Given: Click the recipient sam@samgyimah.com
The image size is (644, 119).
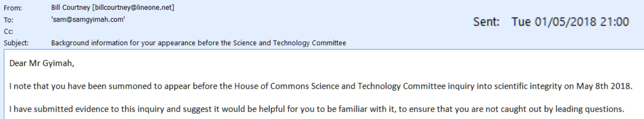Looking at the screenshot, I should 88,19.
